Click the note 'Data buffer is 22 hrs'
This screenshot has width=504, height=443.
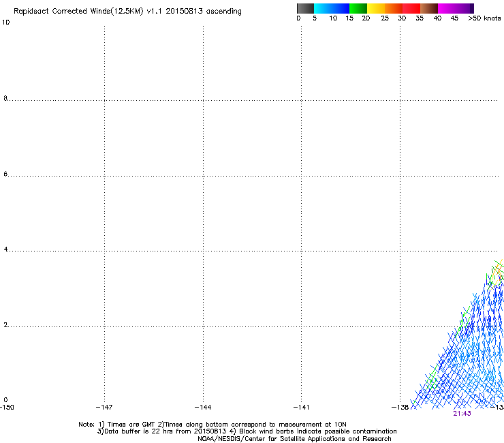[133, 431]
